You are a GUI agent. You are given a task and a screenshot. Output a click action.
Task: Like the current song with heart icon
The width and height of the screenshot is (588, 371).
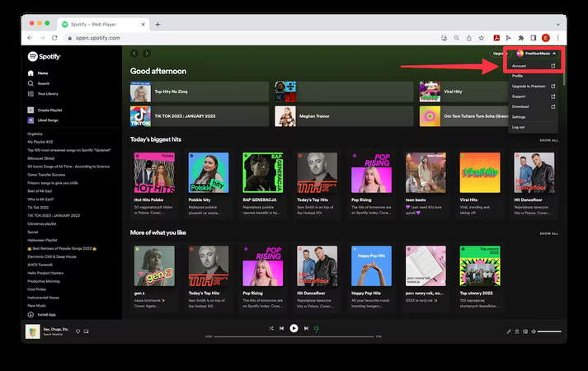(78, 331)
